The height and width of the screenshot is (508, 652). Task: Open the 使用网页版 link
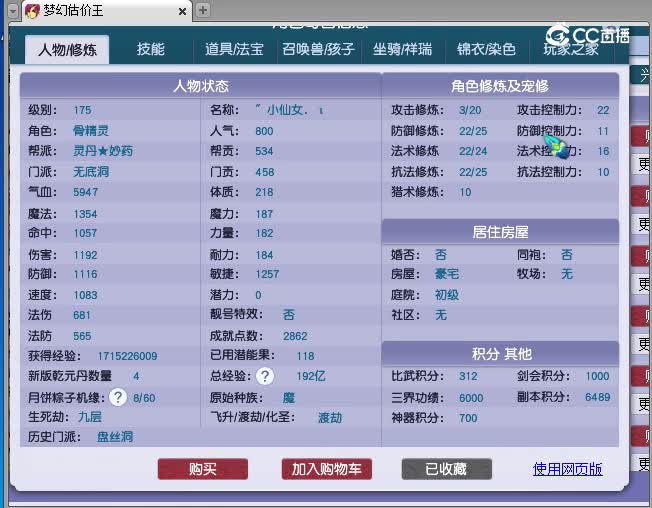click(x=568, y=469)
